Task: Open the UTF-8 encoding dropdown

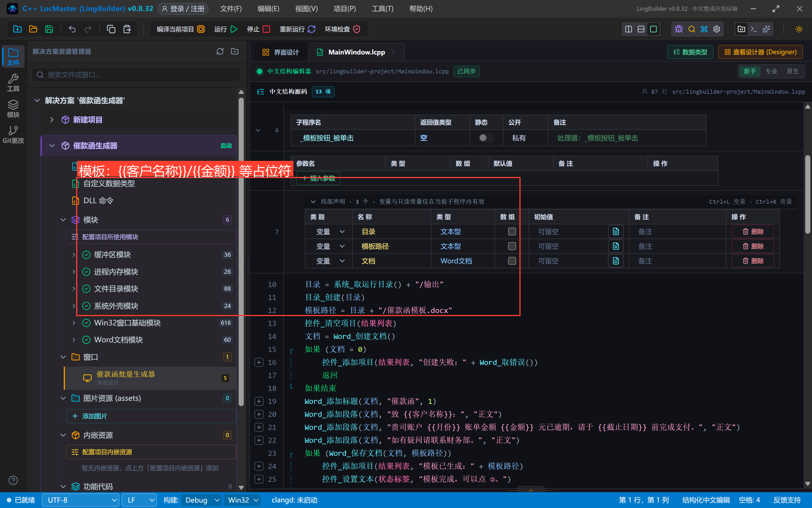Action: tap(80, 500)
